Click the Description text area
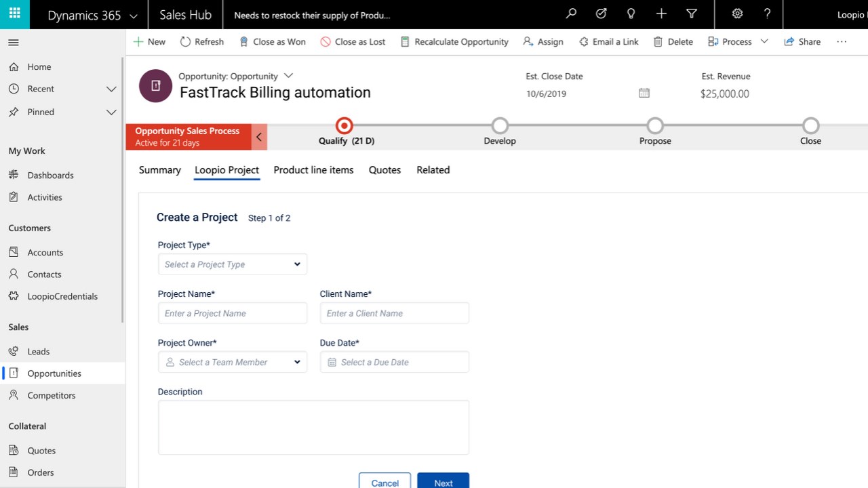This screenshot has width=868, height=488. (313, 427)
